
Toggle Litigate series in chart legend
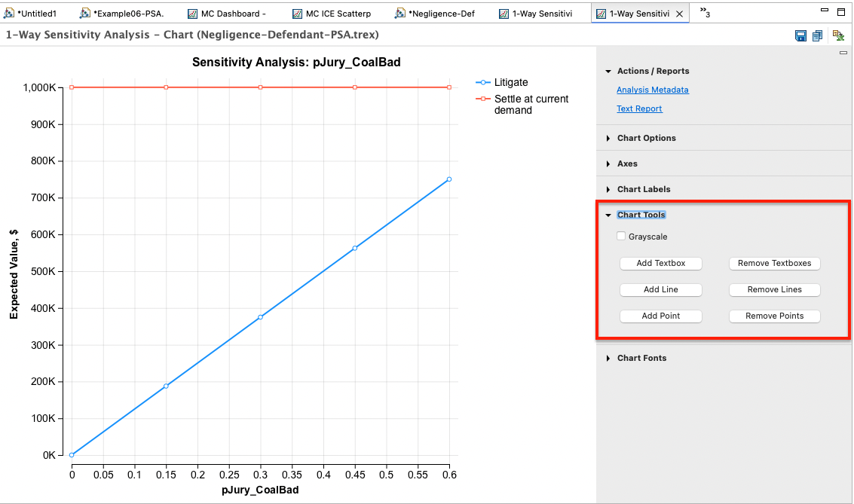(511, 82)
